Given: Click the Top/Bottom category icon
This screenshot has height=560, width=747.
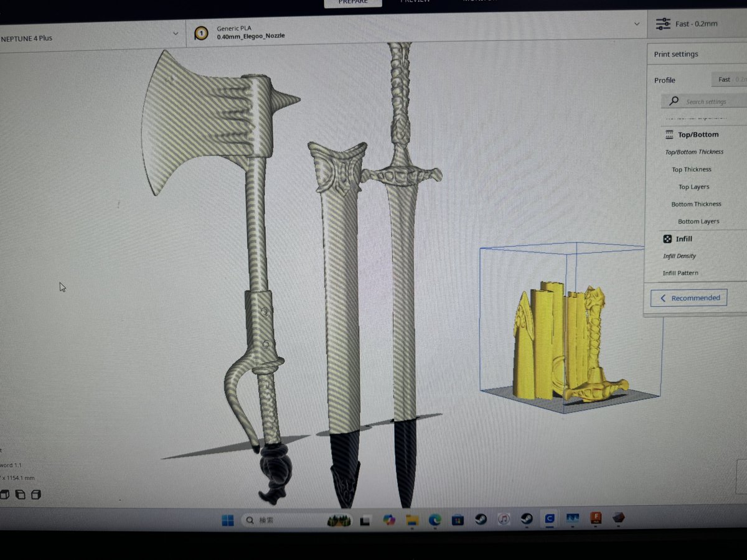Looking at the screenshot, I should tap(669, 134).
